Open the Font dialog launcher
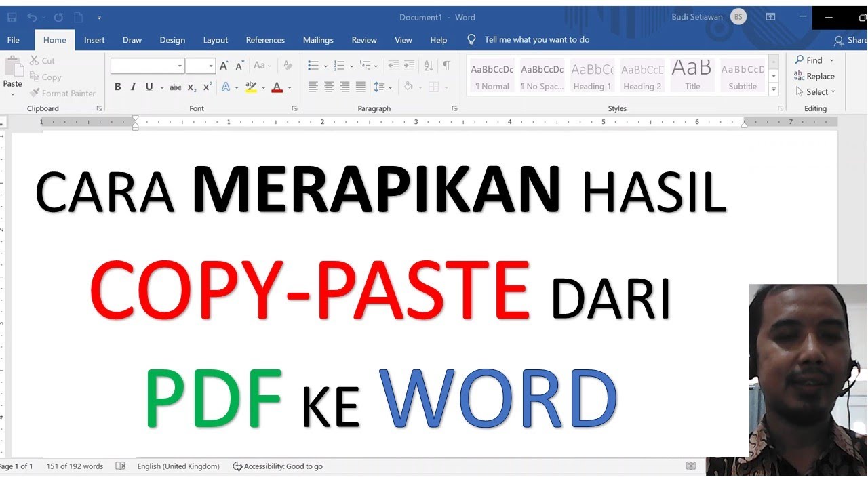The width and height of the screenshot is (868, 488). coord(294,108)
